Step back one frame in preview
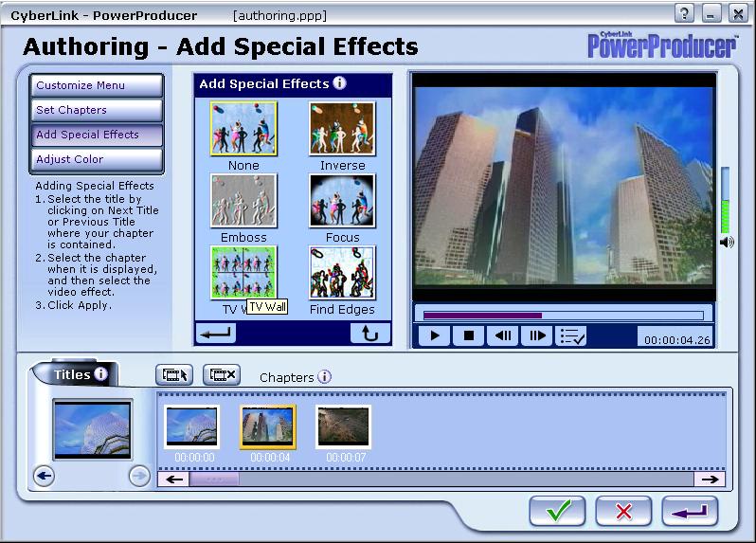This screenshot has height=543, width=756. (502, 335)
